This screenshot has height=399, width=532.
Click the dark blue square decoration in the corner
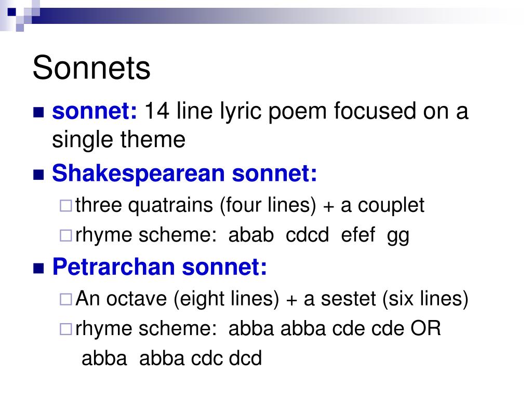click(x=12, y=12)
